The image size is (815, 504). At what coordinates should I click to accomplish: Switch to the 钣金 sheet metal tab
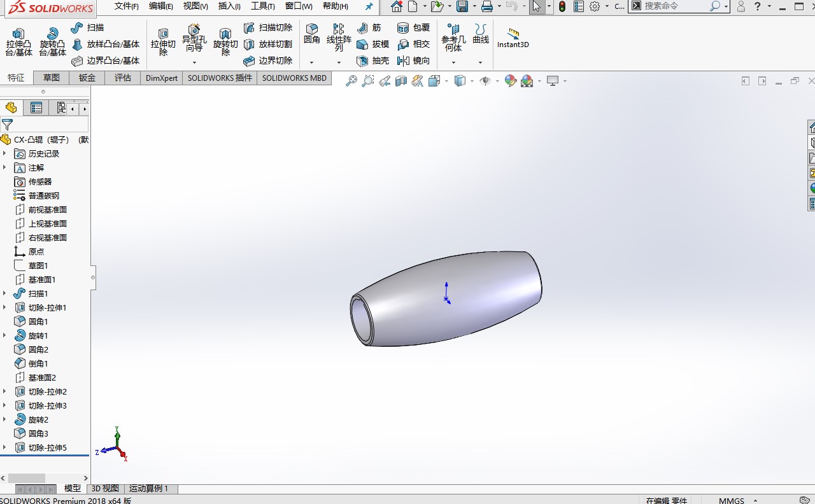click(x=87, y=78)
